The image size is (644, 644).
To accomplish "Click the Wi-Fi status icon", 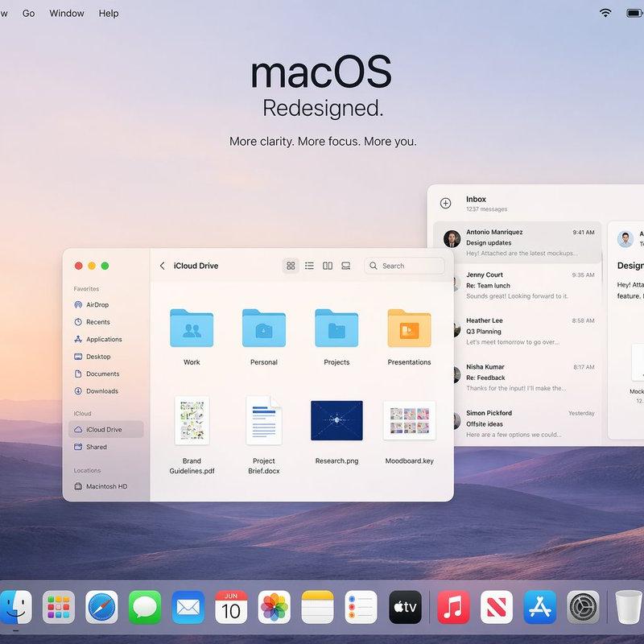I will (605, 13).
